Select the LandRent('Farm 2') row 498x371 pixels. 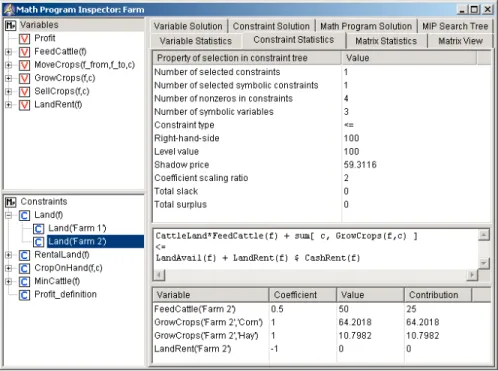321,349
